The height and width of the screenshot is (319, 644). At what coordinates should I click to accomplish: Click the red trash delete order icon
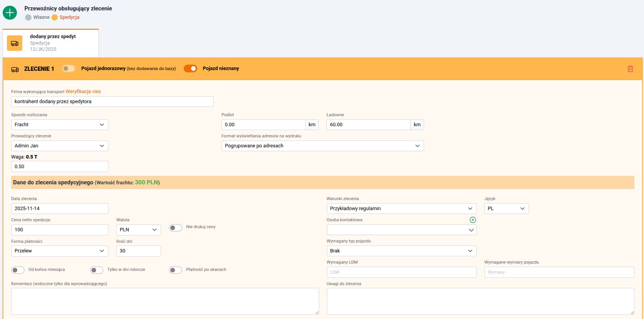630,69
